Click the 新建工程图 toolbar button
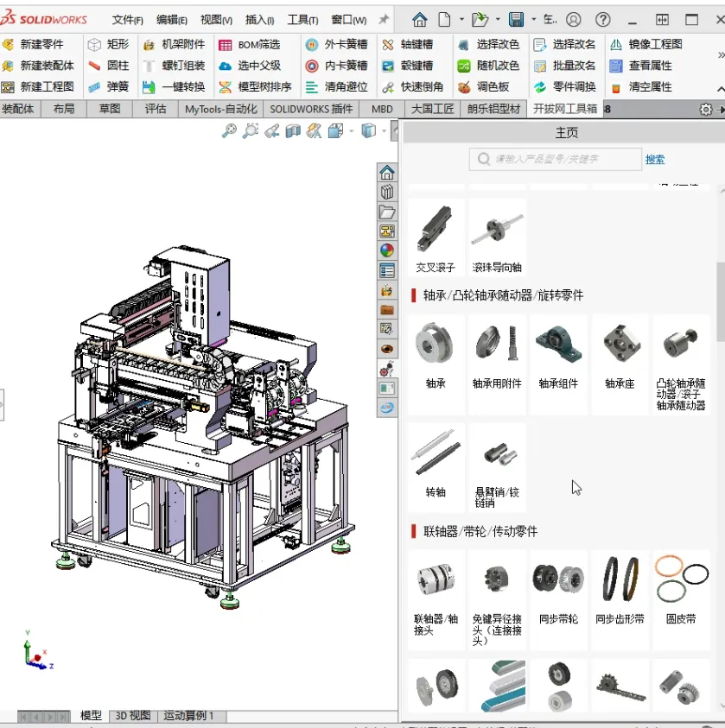Viewport: 725px width, 728px height. point(39,87)
